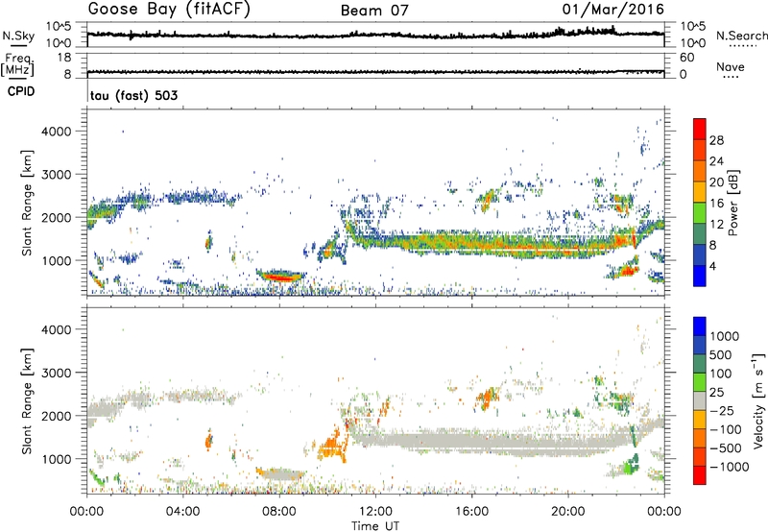Select the '18' tick on frequency axis
The height and width of the screenshot is (532, 768).
(x=64, y=58)
